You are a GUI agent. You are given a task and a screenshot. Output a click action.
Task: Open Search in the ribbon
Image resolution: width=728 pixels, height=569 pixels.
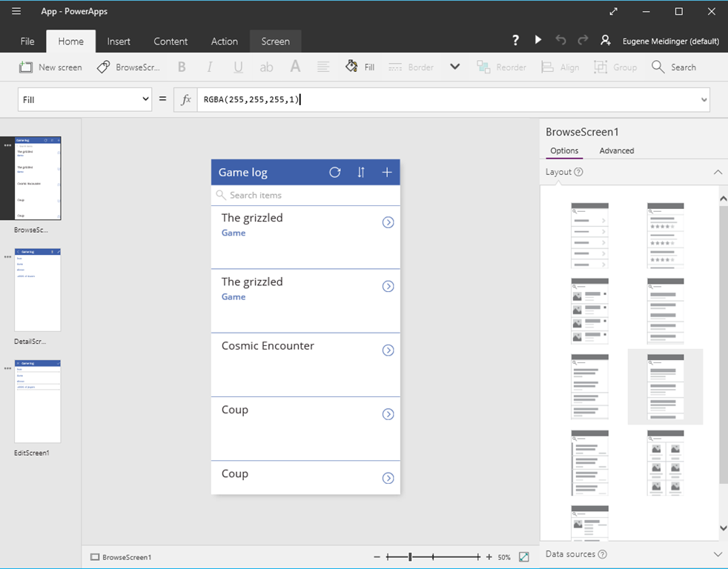tap(674, 67)
